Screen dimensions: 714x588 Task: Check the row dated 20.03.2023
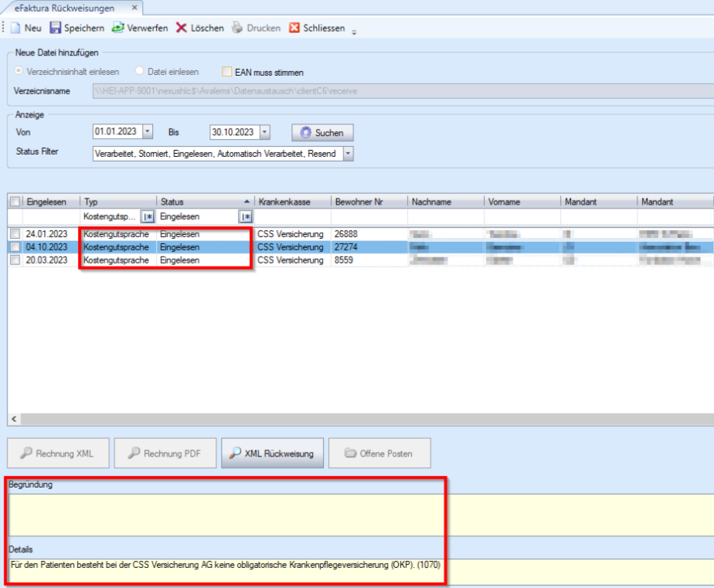click(15, 260)
